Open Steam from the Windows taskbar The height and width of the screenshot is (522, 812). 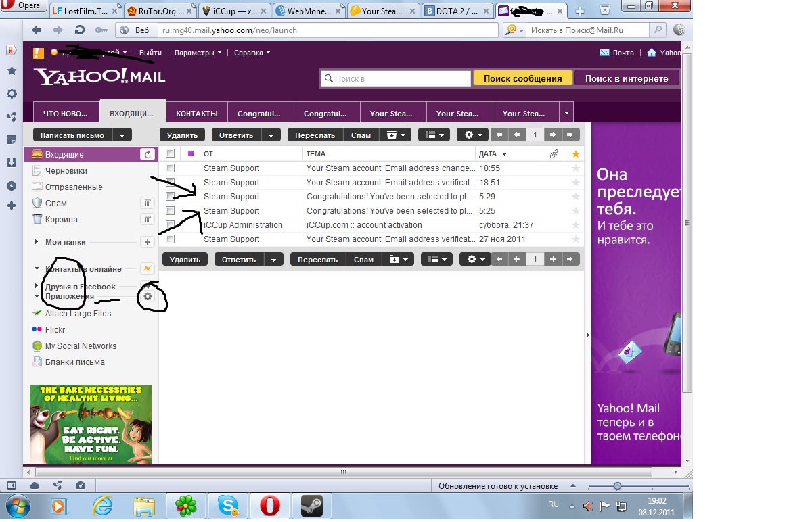click(x=312, y=506)
